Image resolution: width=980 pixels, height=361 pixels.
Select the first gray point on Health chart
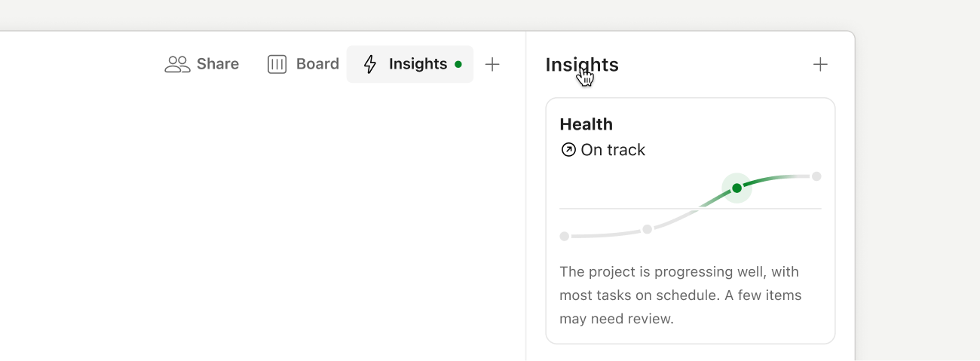click(x=564, y=236)
